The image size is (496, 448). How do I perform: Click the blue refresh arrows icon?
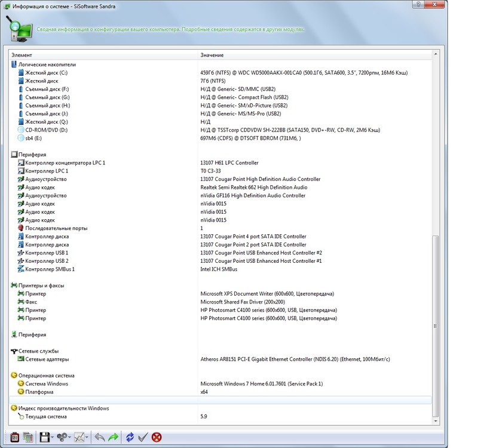[130, 437]
